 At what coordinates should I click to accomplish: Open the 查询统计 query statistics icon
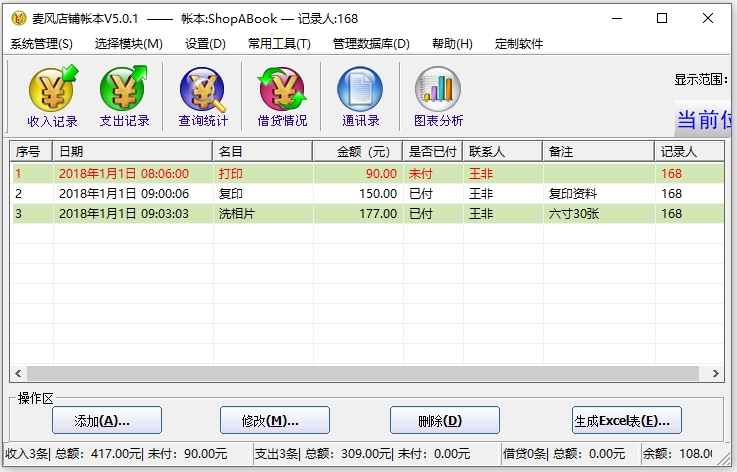[203, 96]
